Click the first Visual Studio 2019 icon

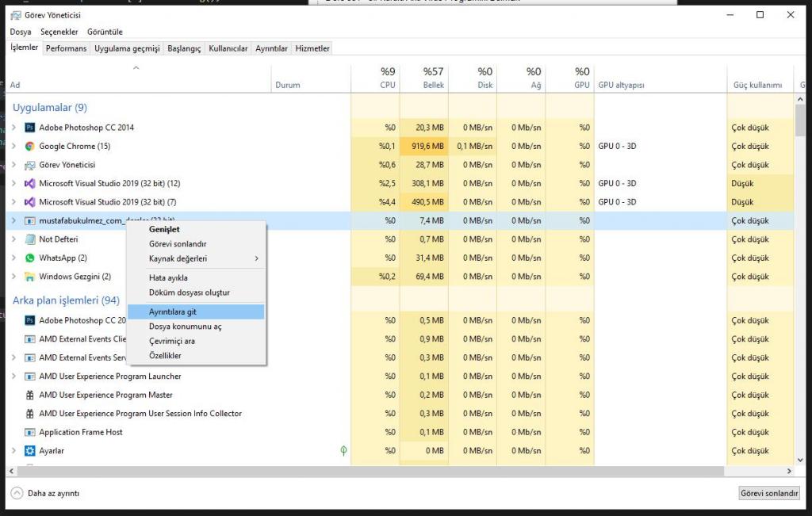pyautogui.click(x=30, y=184)
